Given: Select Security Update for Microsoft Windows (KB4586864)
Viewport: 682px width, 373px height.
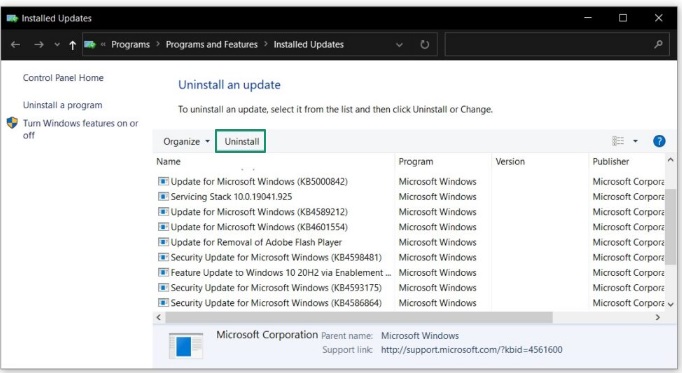Looking at the screenshot, I should (276, 303).
